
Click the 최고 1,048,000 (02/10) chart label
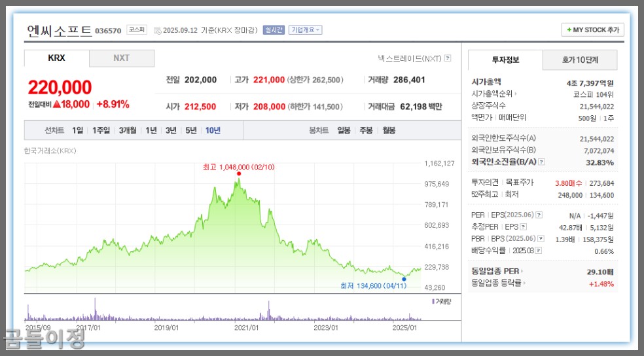239,167
